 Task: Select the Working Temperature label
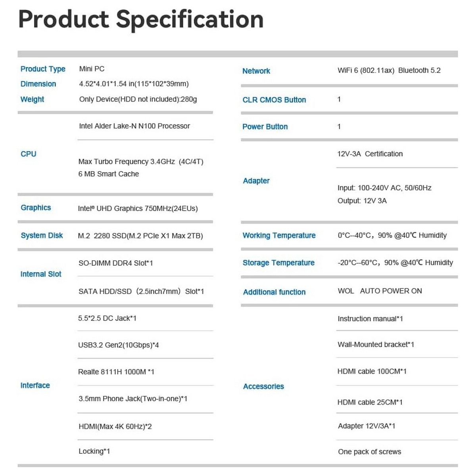coord(279,236)
